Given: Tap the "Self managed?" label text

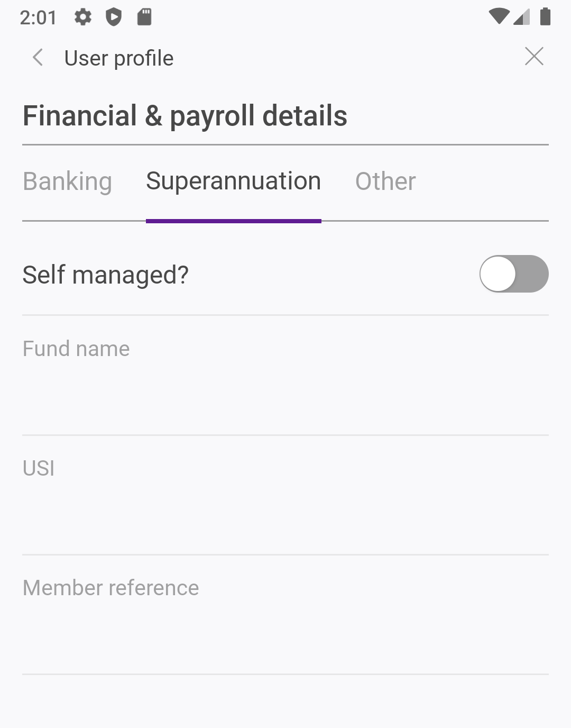Looking at the screenshot, I should point(105,275).
